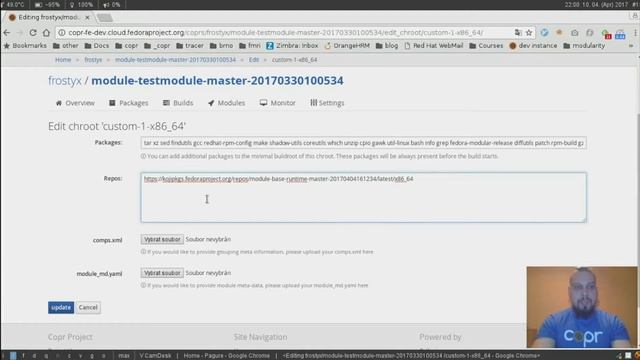
Task: Reload the page with the refresh icon
Action: 33,33
